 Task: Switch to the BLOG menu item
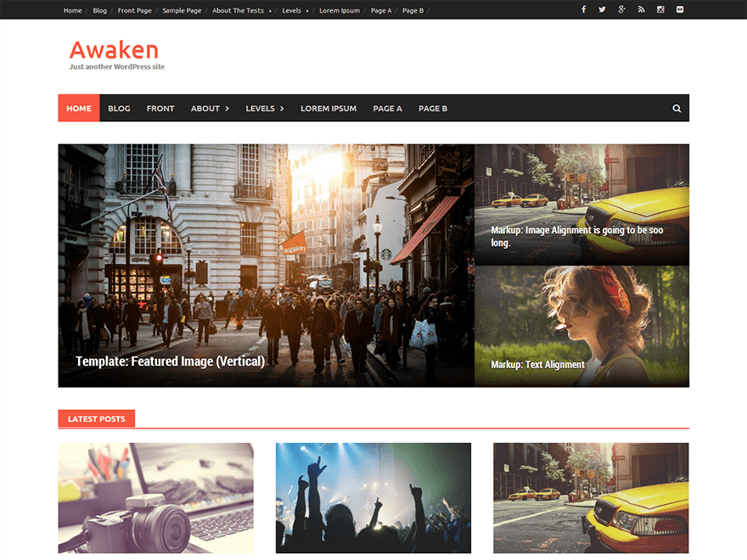click(119, 108)
